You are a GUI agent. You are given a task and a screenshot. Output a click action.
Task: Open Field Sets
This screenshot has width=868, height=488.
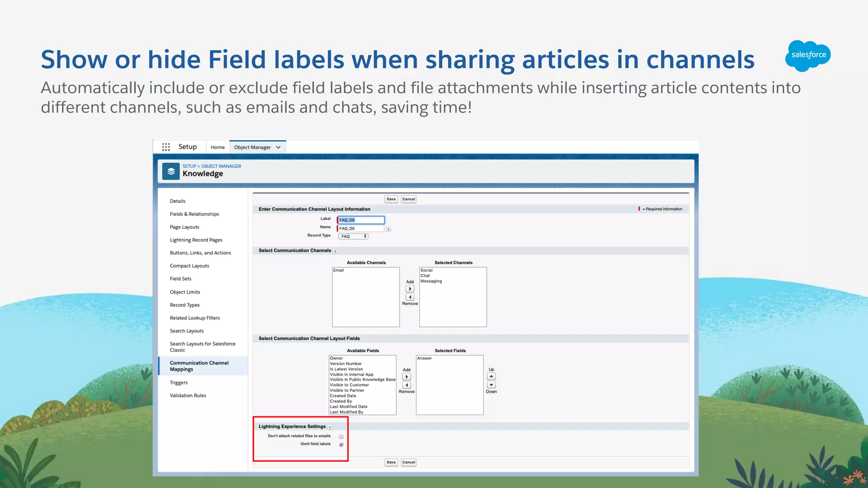[x=181, y=279]
